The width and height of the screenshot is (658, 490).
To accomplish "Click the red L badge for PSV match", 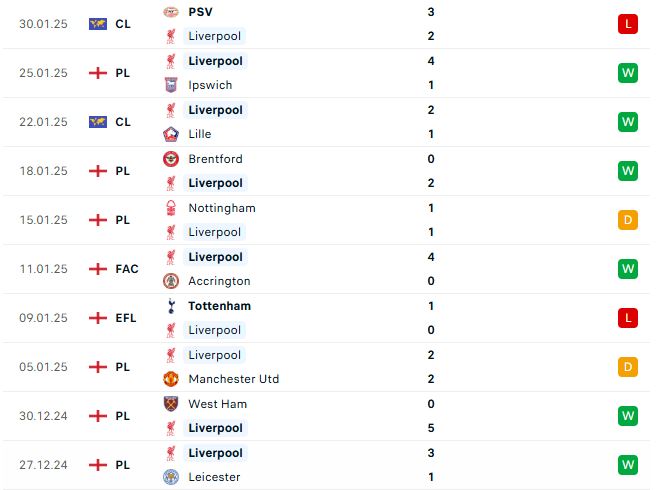I will [628, 24].
